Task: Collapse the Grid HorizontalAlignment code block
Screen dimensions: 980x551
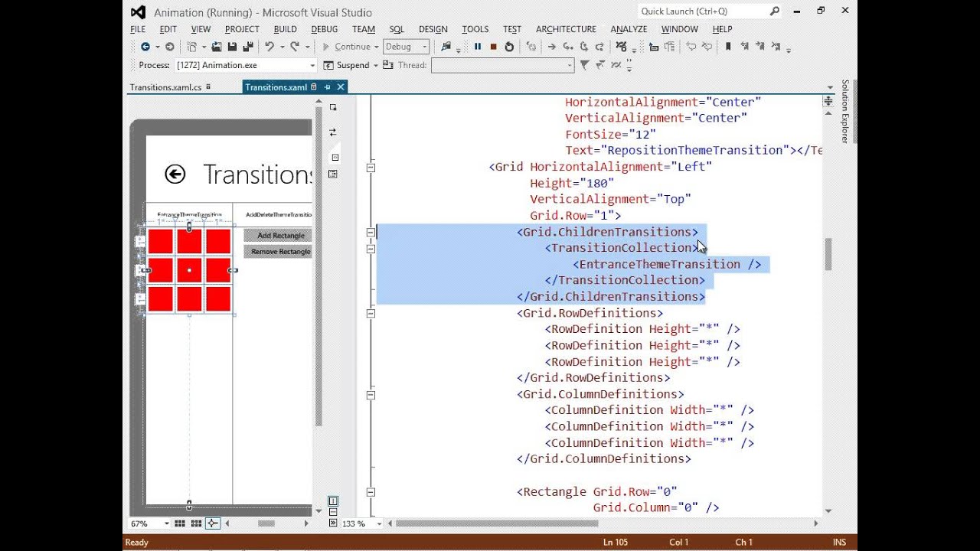Action: pyautogui.click(x=371, y=167)
